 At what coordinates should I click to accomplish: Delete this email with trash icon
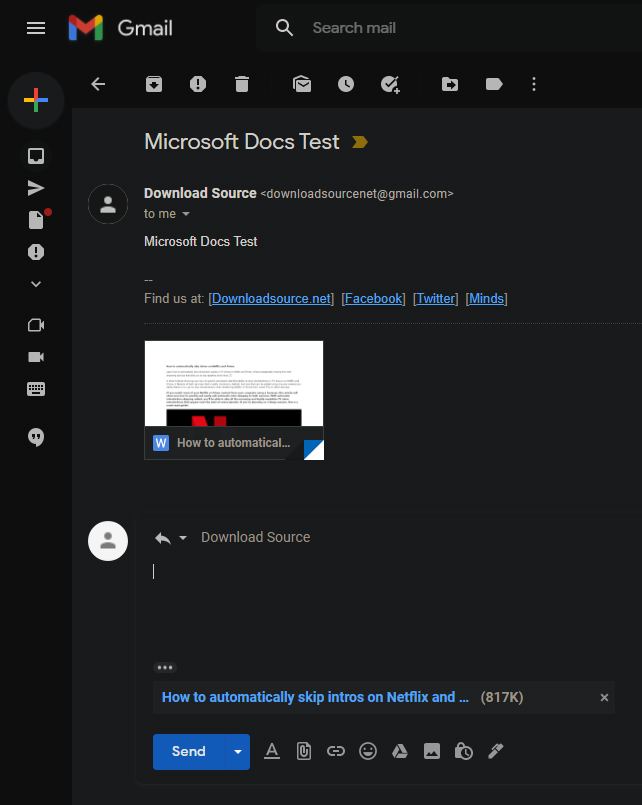(x=242, y=84)
